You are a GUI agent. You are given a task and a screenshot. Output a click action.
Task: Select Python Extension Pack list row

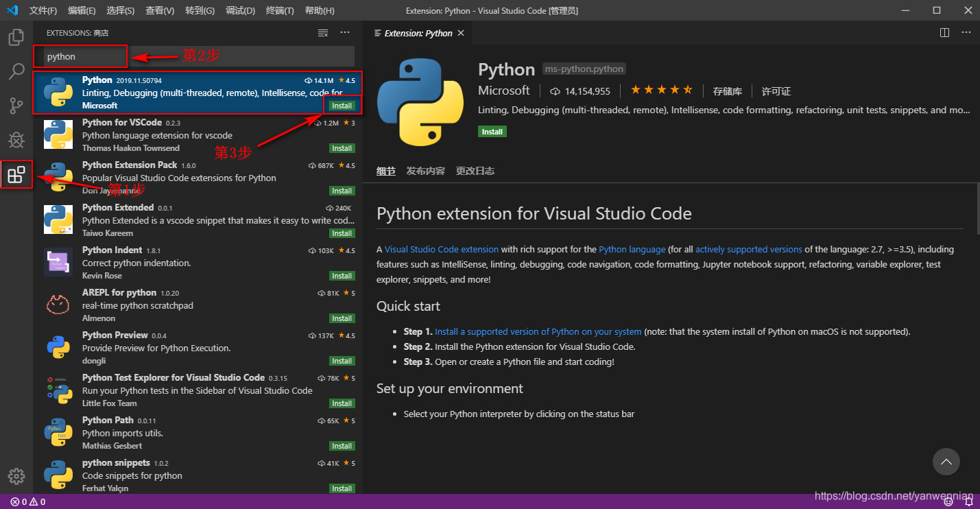(x=198, y=178)
